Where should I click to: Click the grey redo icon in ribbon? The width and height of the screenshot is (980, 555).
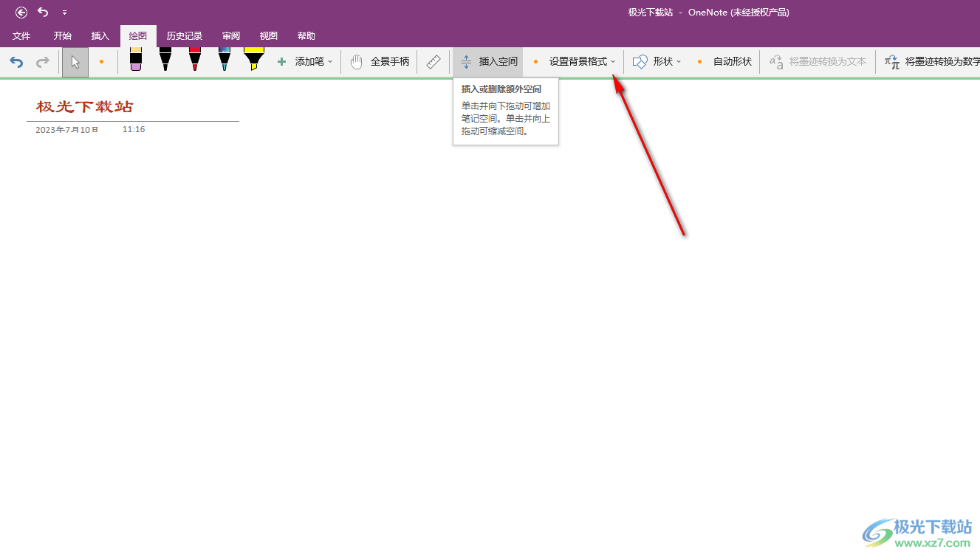pos(43,62)
